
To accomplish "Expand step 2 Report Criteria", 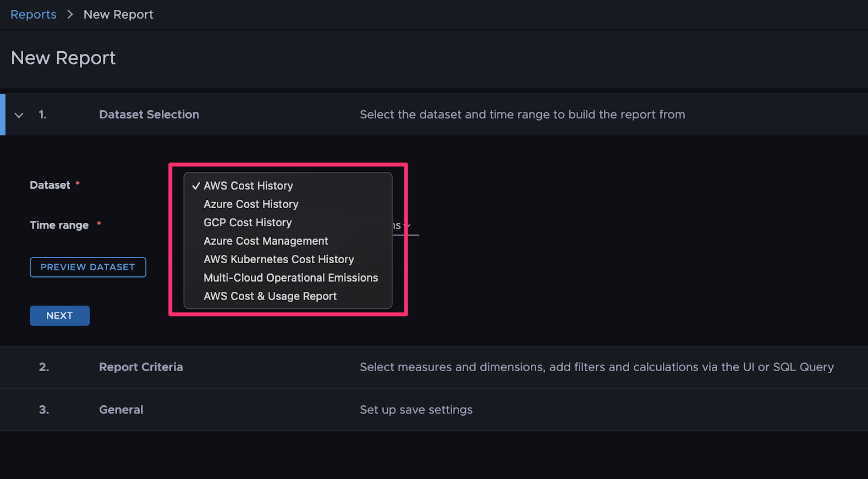I will coord(434,367).
